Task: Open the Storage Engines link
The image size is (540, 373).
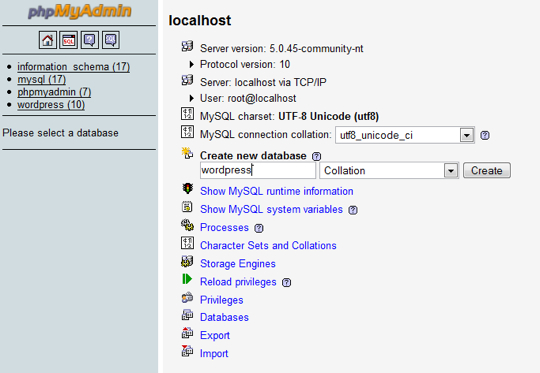Action: click(x=238, y=264)
